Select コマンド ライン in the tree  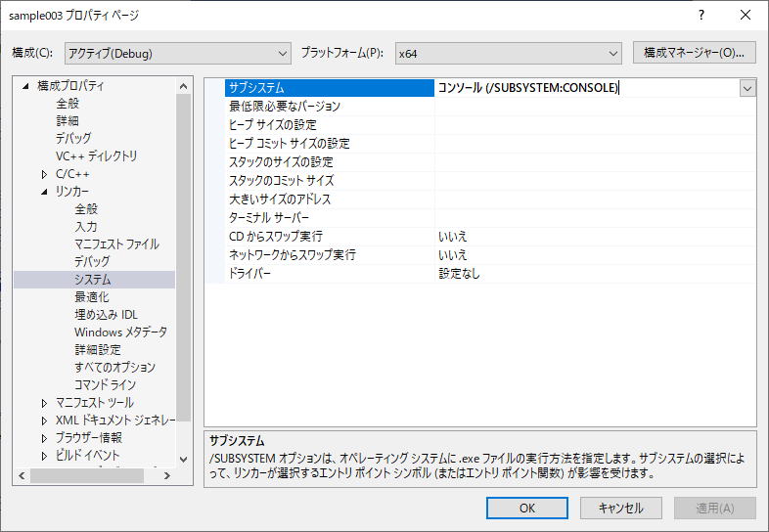pyautogui.click(x=104, y=385)
